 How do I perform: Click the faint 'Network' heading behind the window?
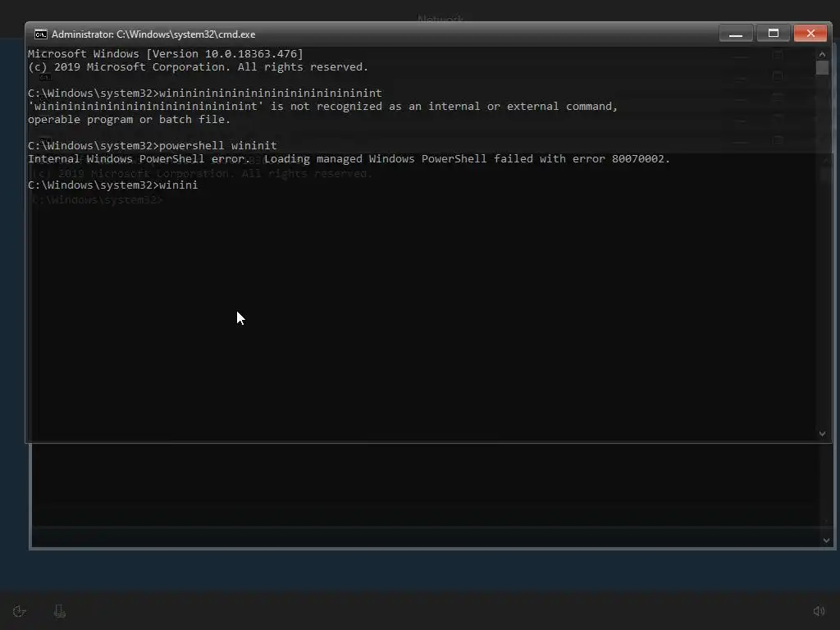(x=441, y=20)
